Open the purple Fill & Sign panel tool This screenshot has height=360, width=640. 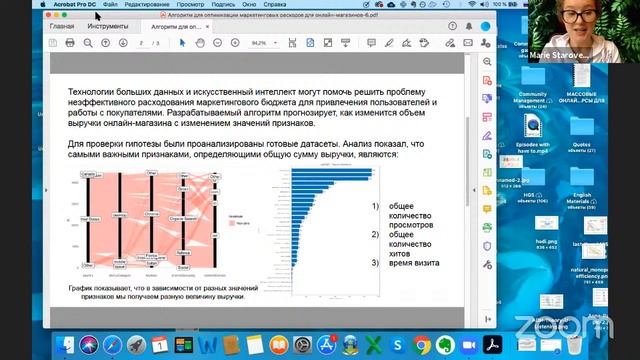pyautogui.click(x=487, y=136)
